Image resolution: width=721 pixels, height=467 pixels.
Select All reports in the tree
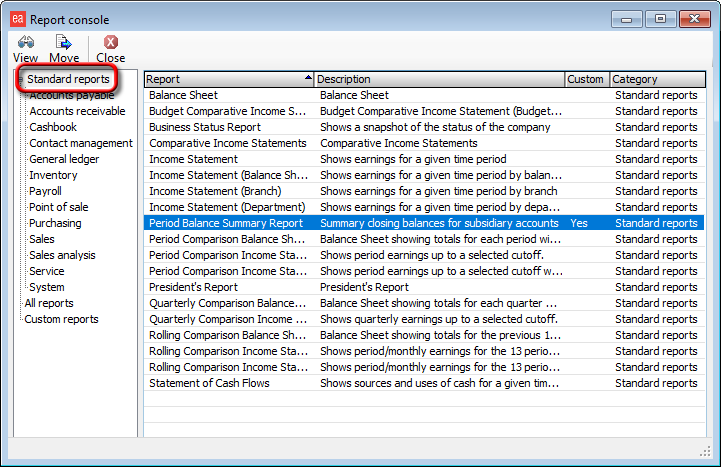[x=49, y=303]
